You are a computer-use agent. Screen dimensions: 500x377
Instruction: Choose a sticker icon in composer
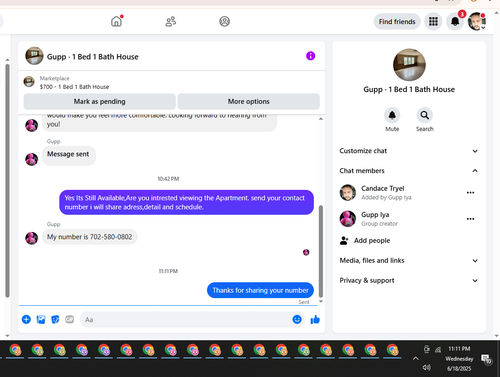pos(55,320)
